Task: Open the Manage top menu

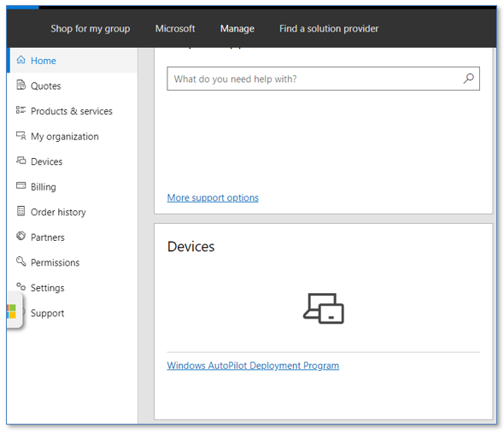Action: tap(237, 28)
